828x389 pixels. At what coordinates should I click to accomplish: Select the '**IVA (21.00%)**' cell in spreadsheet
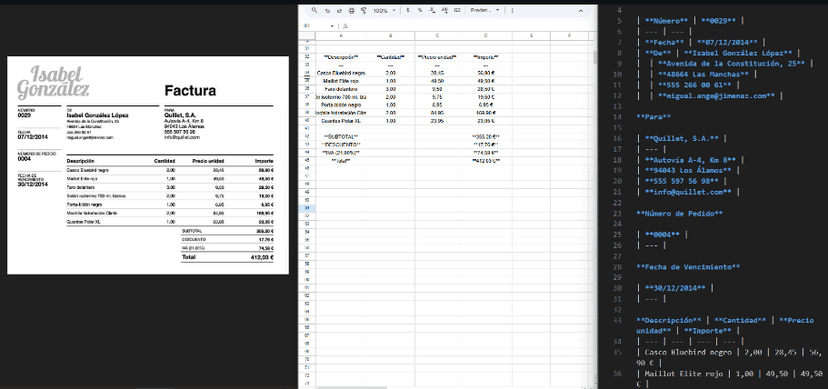pyautogui.click(x=341, y=153)
